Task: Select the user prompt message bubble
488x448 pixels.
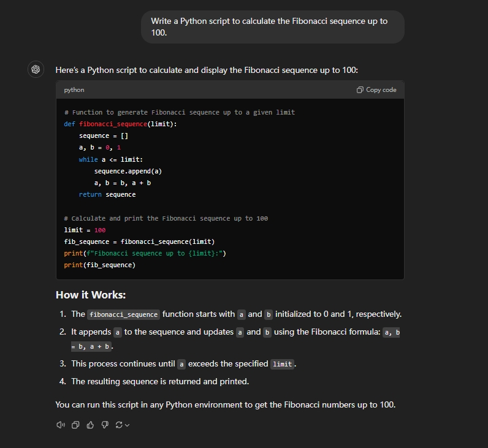Action: coord(272,27)
